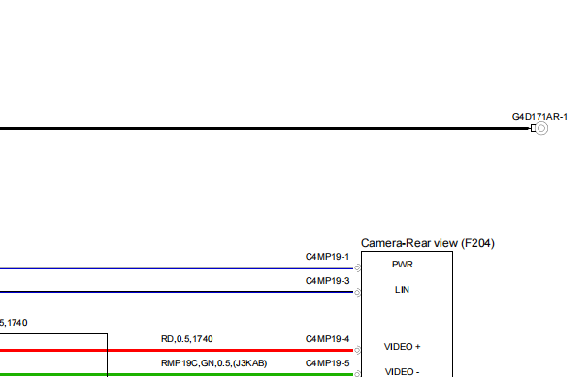Screen dimensions: 588x377
Task: Click the C4MP19-5 pin label
Action: [327, 363]
